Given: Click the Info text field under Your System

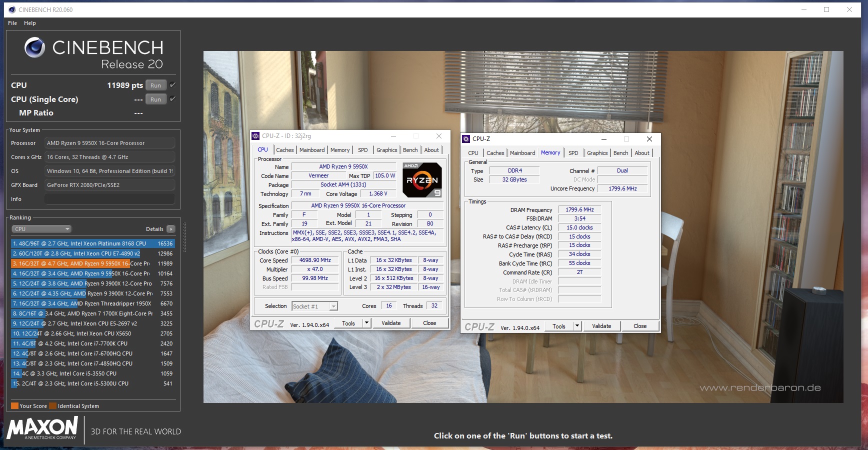Looking at the screenshot, I should (109, 199).
